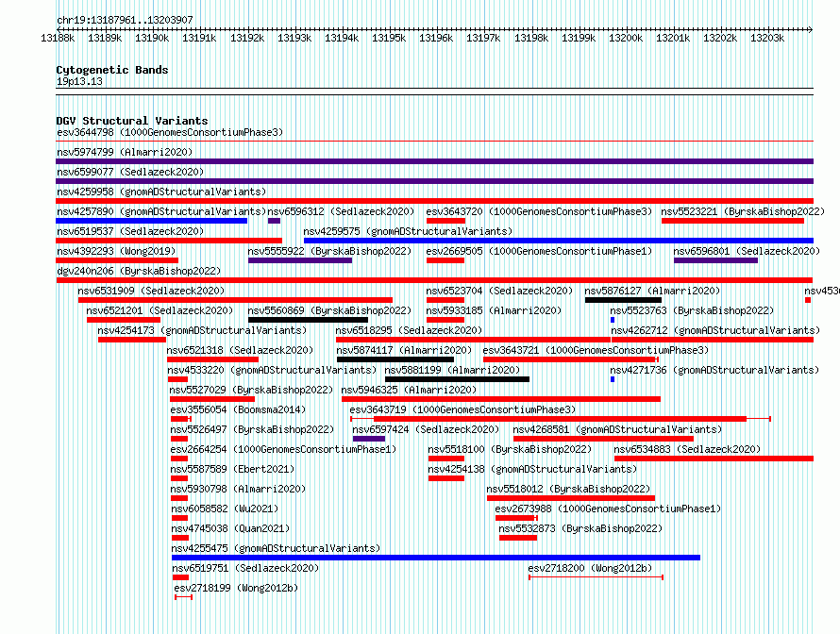
Task: Open nsv6519751 Sedlazeck2020 variant label
Action: pos(245,568)
